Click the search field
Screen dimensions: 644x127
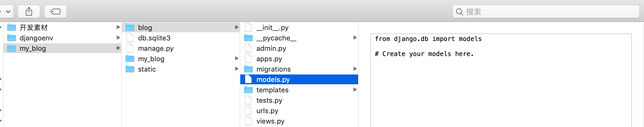546,12
